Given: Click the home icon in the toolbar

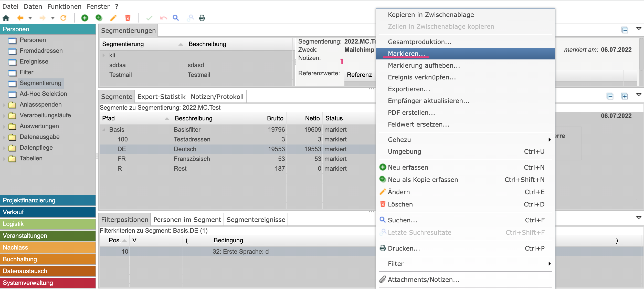Looking at the screenshot, I should (6, 18).
